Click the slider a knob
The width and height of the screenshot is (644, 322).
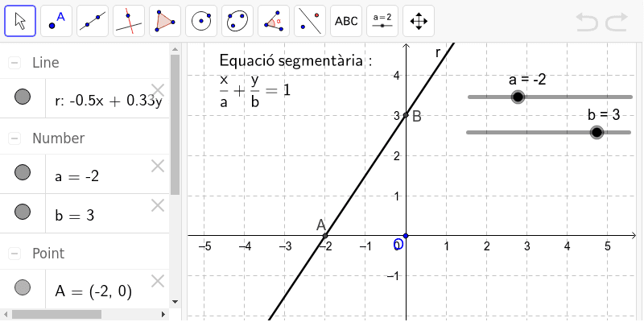click(518, 97)
